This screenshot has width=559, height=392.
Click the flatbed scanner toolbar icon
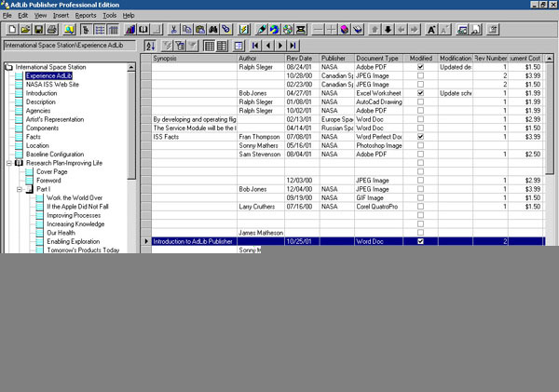pyautogui.click(x=301, y=30)
